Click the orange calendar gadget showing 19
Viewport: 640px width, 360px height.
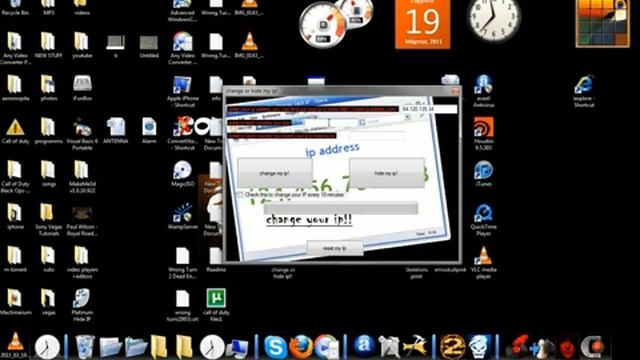422,24
